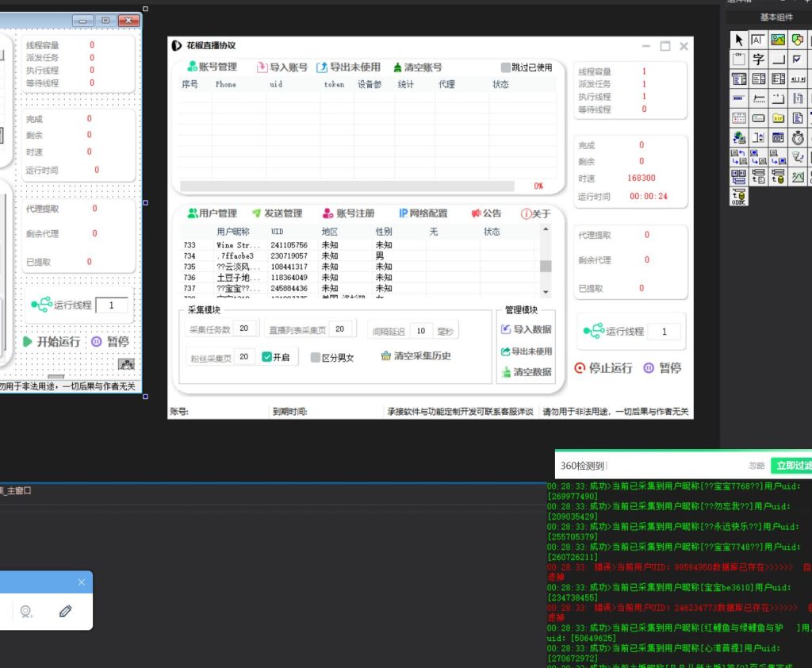The height and width of the screenshot is (668, 812).
Task: Select the text edit box component
Action: tap(758, 40)
